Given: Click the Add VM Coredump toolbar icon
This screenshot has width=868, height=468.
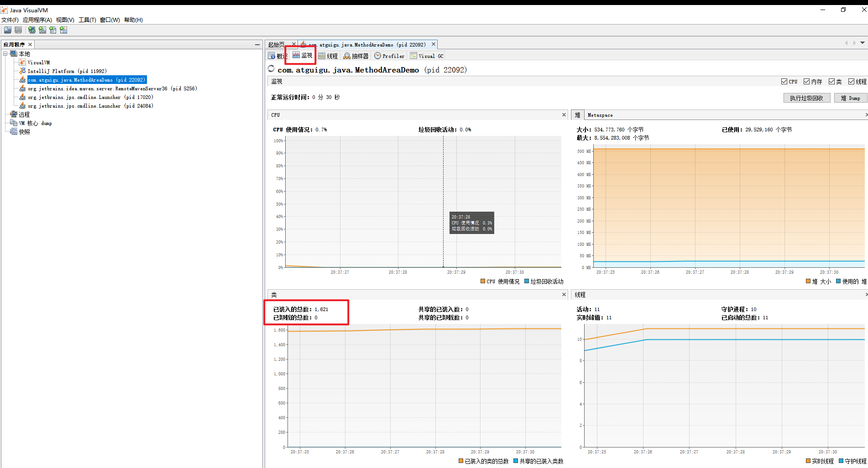Looking at the screenshot, I should point(53,30).
